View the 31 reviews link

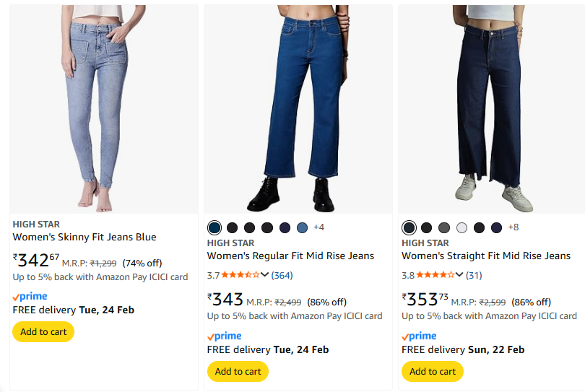474,275
